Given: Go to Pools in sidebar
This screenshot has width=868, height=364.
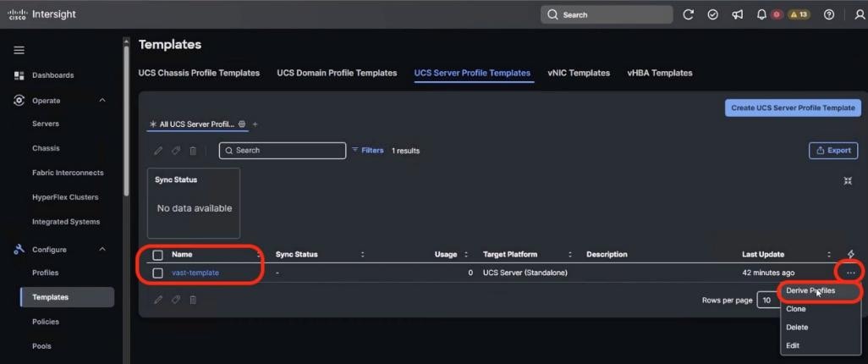Looking at the screenshot, I should coord(41,345).
